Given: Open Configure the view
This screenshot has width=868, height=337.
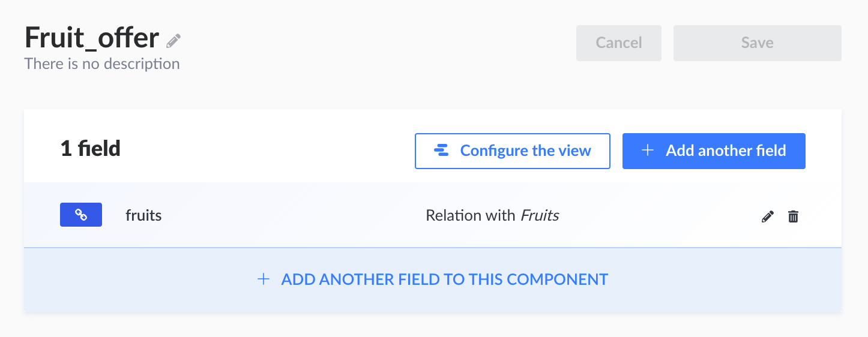Looking at the screenshot, I should (x=512, y=151).
